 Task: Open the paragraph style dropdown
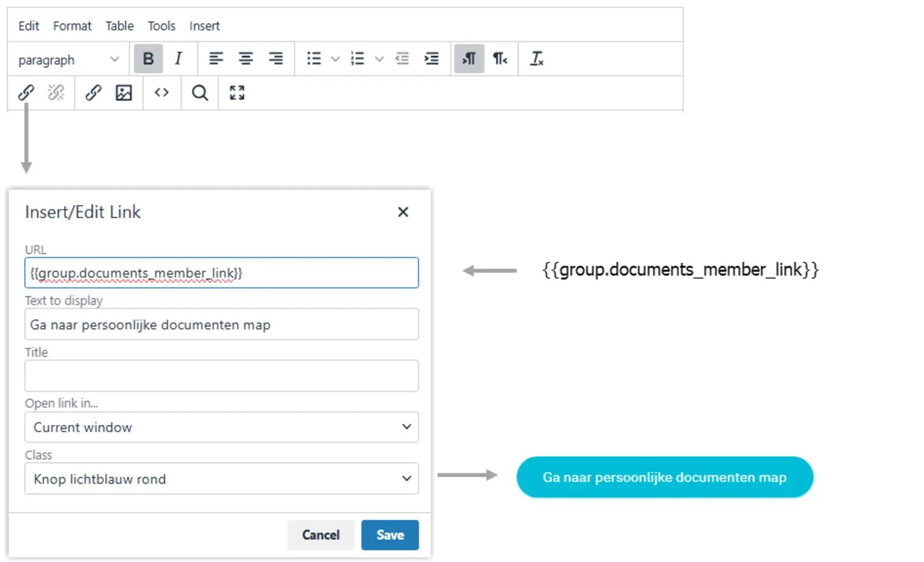pos(68,59)
